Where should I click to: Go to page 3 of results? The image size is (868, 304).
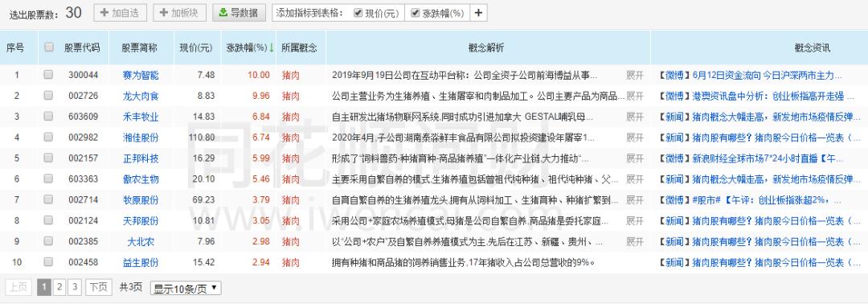(75, 287)
